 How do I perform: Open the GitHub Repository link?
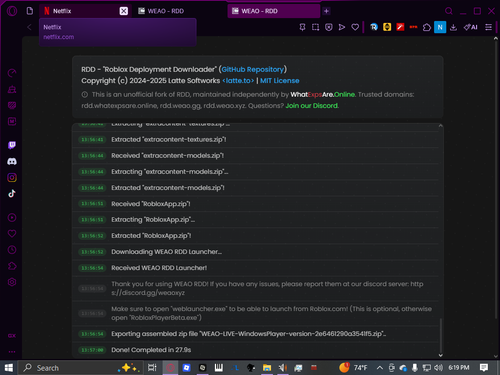253,69
